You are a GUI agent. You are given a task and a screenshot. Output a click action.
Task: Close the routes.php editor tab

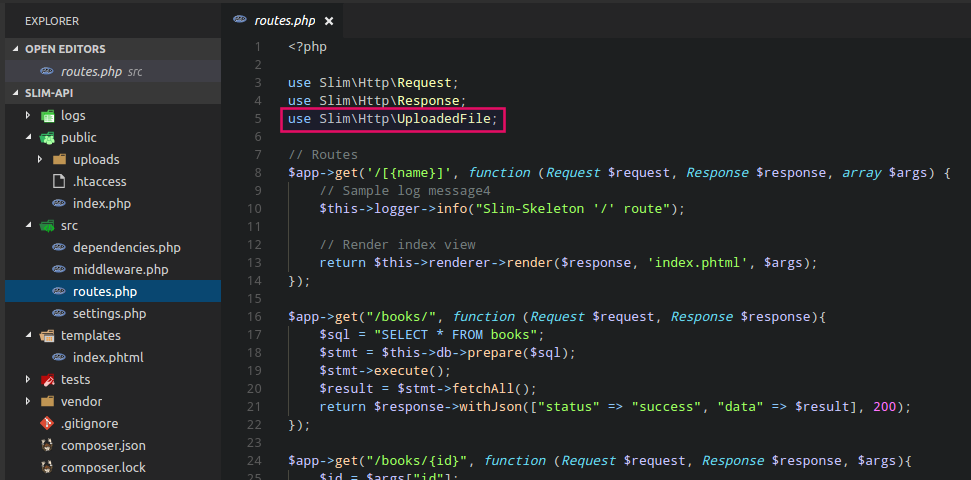tap(329, 21)
